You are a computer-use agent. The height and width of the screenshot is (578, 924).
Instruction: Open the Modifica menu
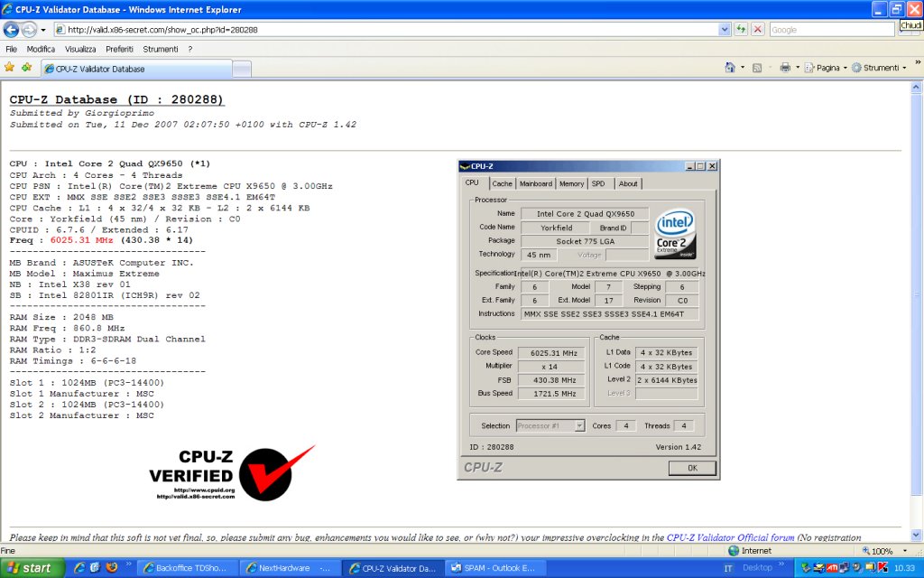tap(41, 49)
